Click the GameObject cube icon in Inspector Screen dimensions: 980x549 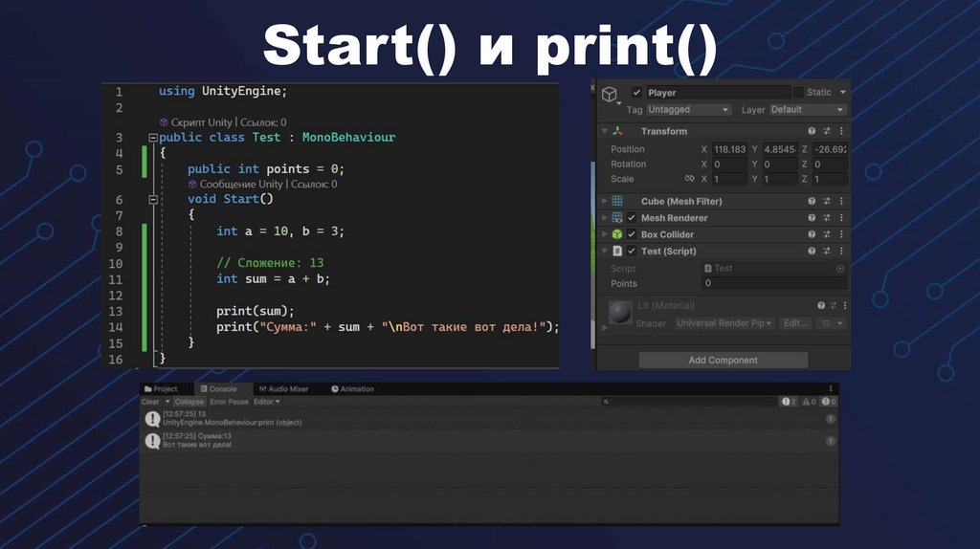[610, 94]
